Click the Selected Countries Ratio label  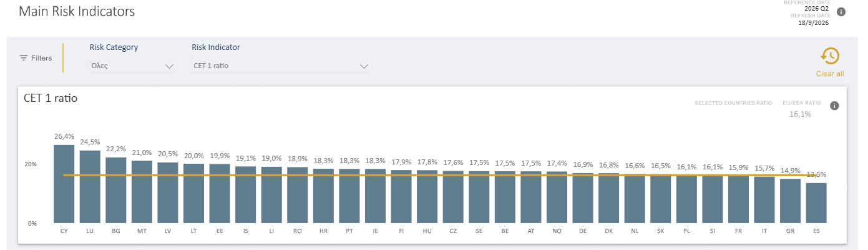pos(733,103)
